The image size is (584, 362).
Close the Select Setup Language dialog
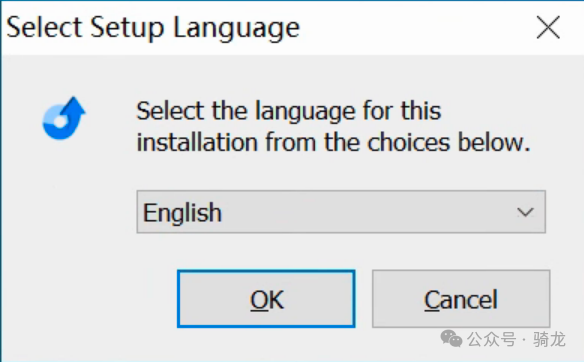548,27
